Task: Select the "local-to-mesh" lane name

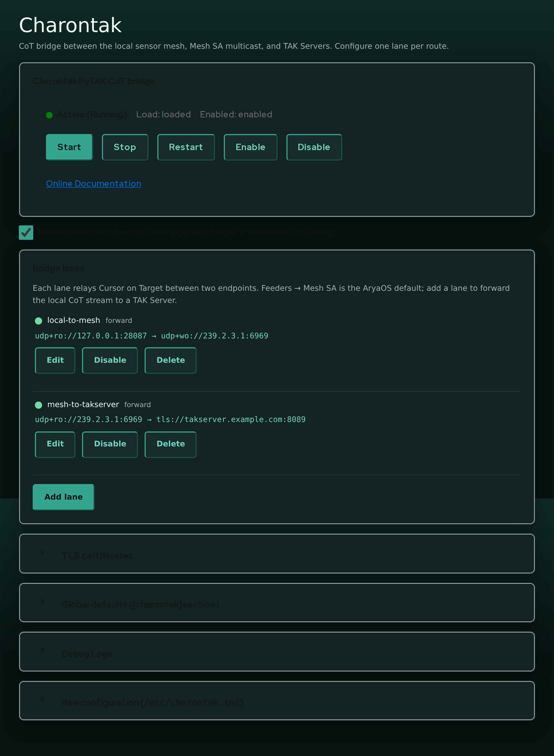Action: pos(73,320)
